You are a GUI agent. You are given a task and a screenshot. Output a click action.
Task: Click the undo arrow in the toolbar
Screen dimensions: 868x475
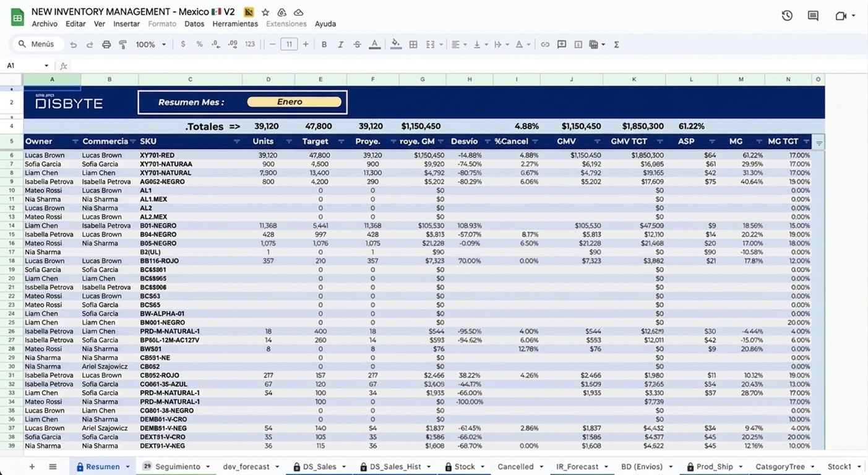(74, 45)
